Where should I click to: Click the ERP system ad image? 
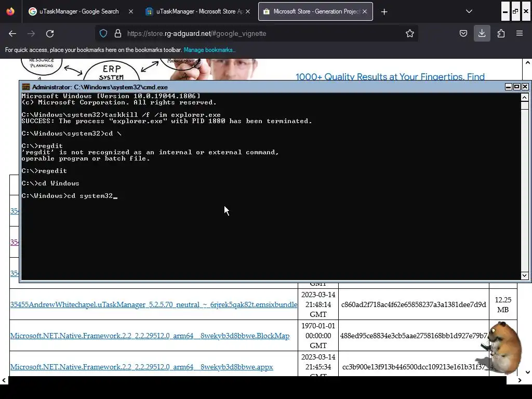point(139,70)
